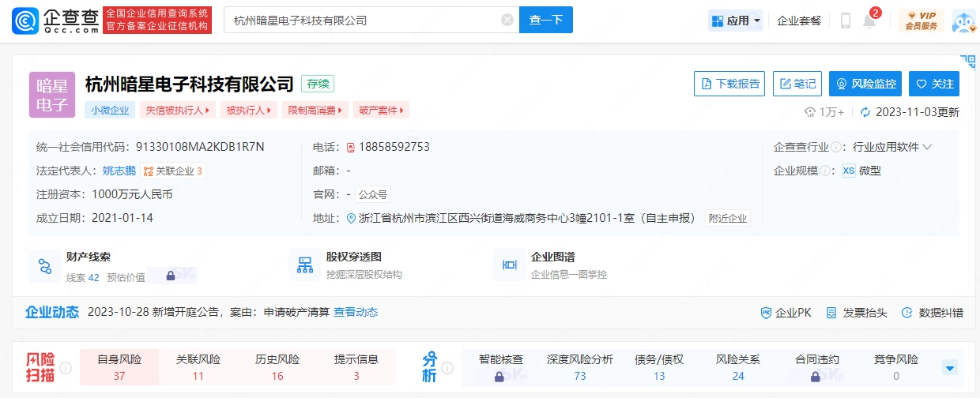Toggle 关注 follow for this company
Image resolution: width=980 pixels, height=398 pixels.
(x=933, y=84)
